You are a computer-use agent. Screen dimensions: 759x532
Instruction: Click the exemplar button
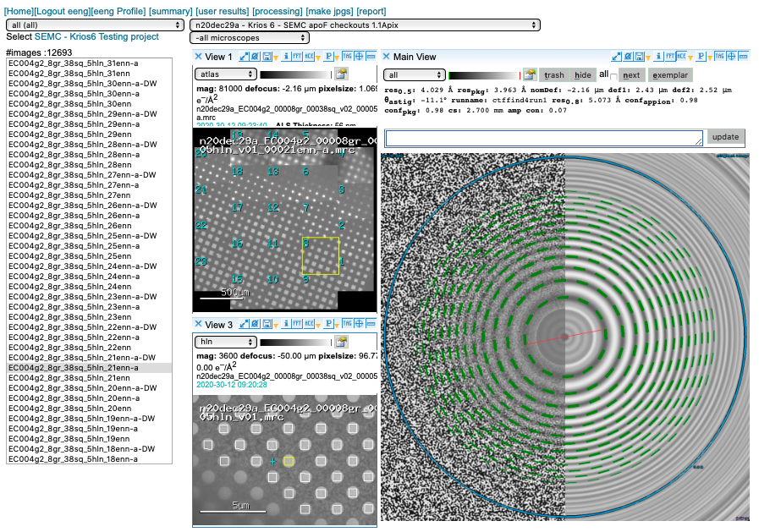point(670,75)
